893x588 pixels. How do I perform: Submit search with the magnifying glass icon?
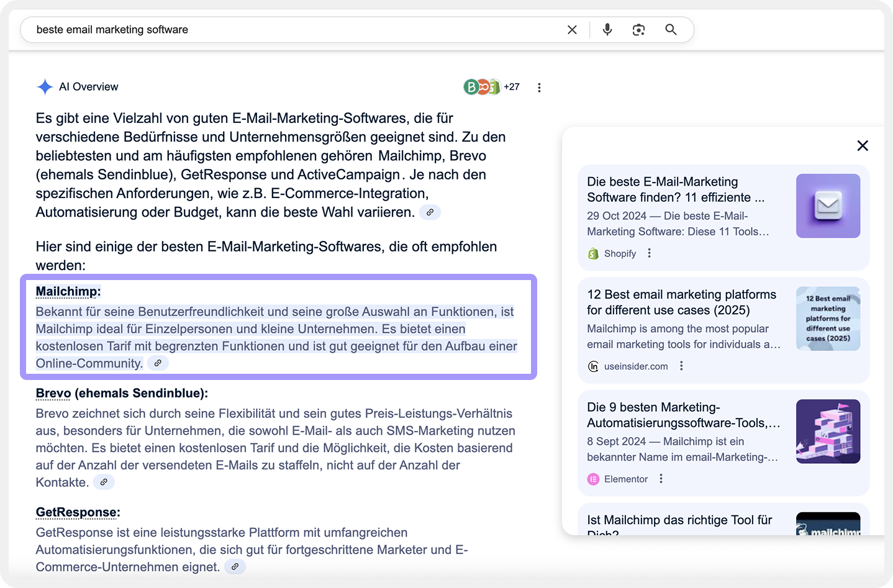[671, 29]
